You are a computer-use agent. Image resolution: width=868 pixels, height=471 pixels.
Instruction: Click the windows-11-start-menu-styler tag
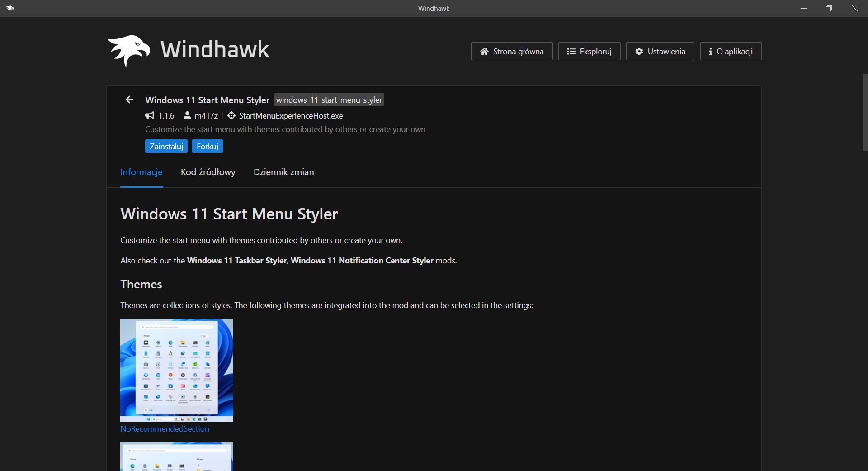(x=329, y=100)
